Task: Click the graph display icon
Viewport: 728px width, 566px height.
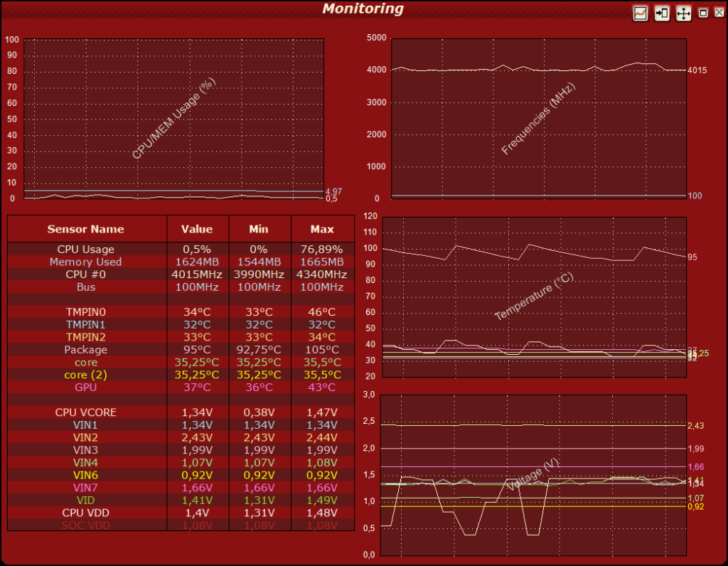Action: point(641,13)
